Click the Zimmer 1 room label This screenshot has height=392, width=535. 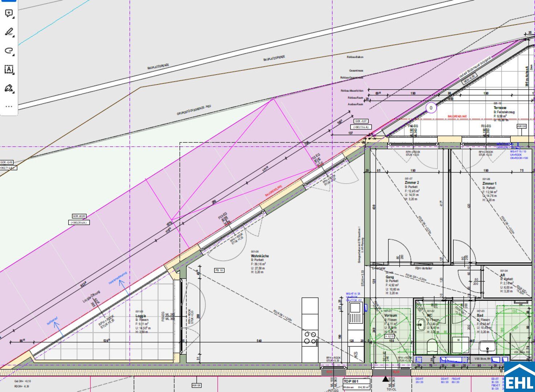(x=489, y=184)
